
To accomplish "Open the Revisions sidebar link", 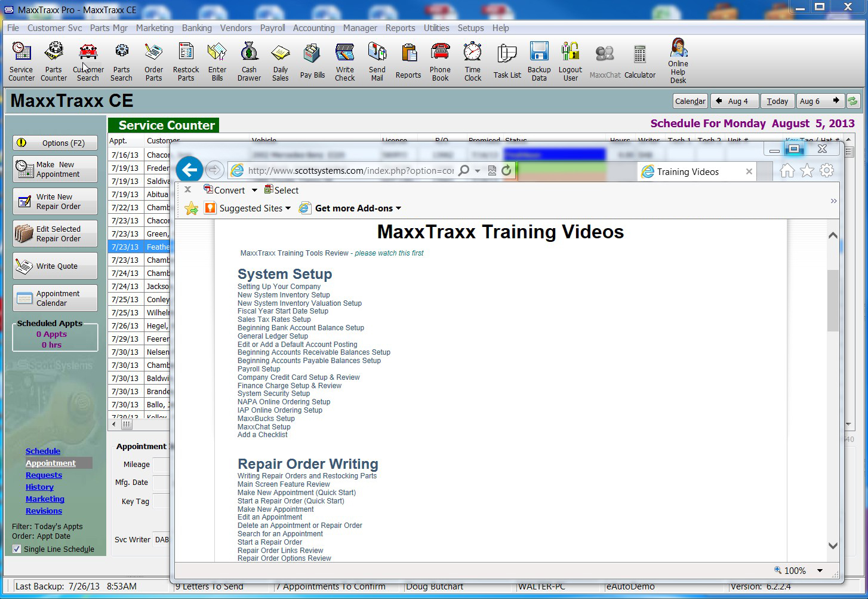I will (44, 511).
